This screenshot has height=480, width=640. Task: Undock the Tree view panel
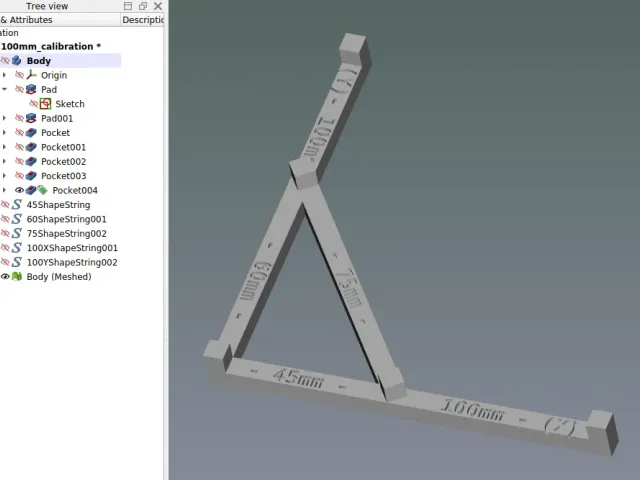142,6
